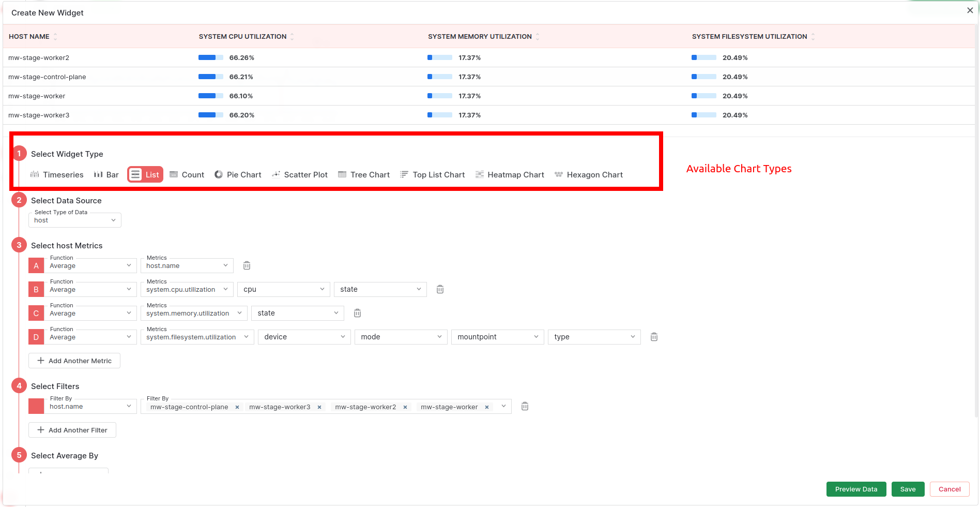Viewport: 980px width, 507px height.
Task: Switch to the Tree Chart widget type
Action: (364, 175)
